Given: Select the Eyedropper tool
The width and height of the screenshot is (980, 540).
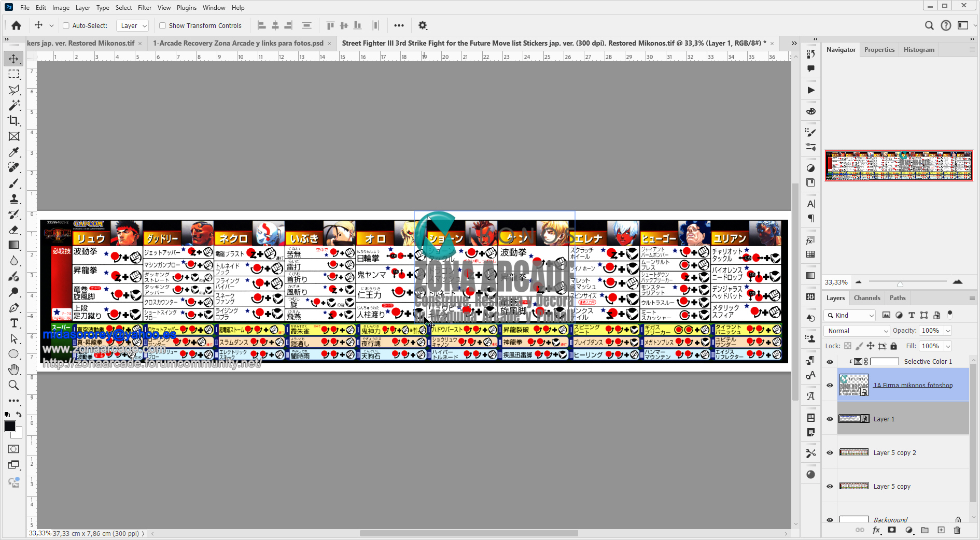Looking at the screenshot, I should 14,152.
